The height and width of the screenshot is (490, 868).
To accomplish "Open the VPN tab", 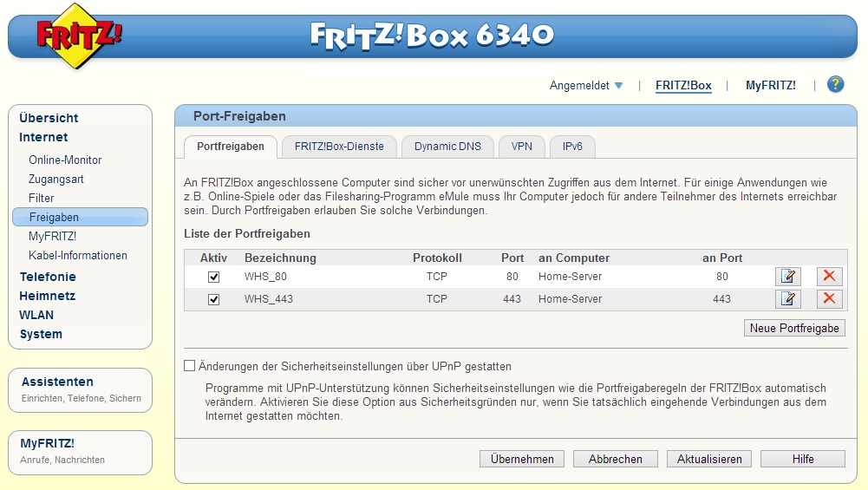I will tap(521, 147).
